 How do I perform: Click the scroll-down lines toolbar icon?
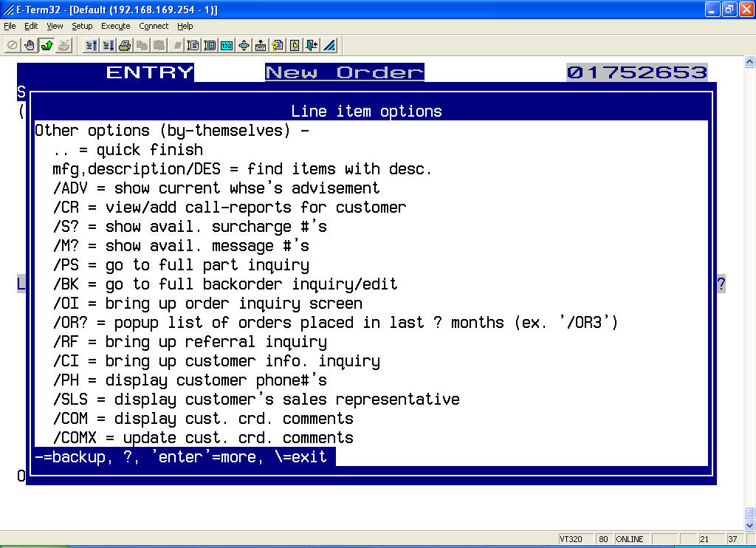[x=108, y=45]
